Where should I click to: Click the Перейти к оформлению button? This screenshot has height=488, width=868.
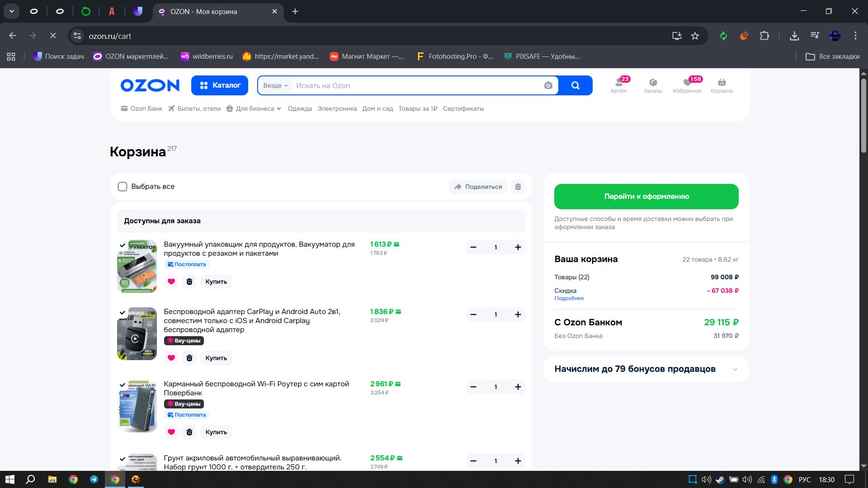coord(646,197)
